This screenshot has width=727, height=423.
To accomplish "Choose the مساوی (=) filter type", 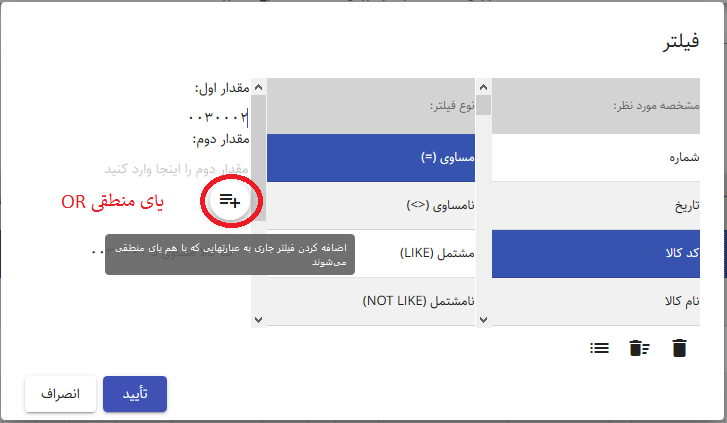I will click(x=371, y=158).
